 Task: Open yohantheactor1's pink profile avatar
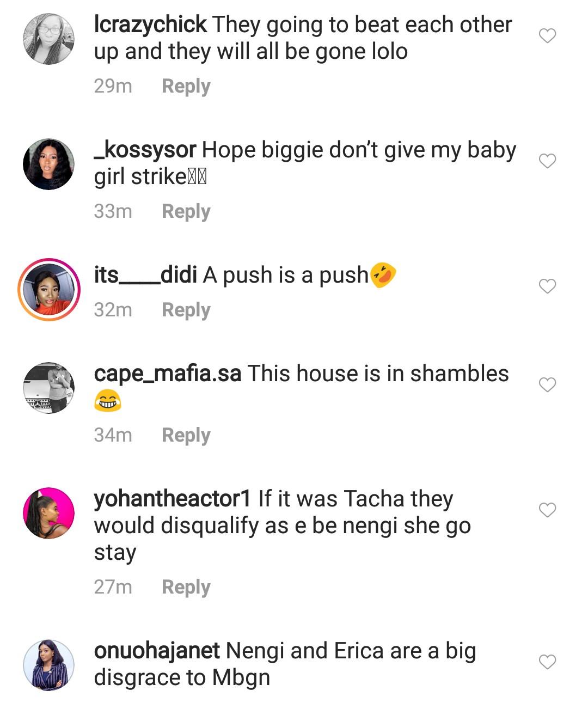[48, 513]
